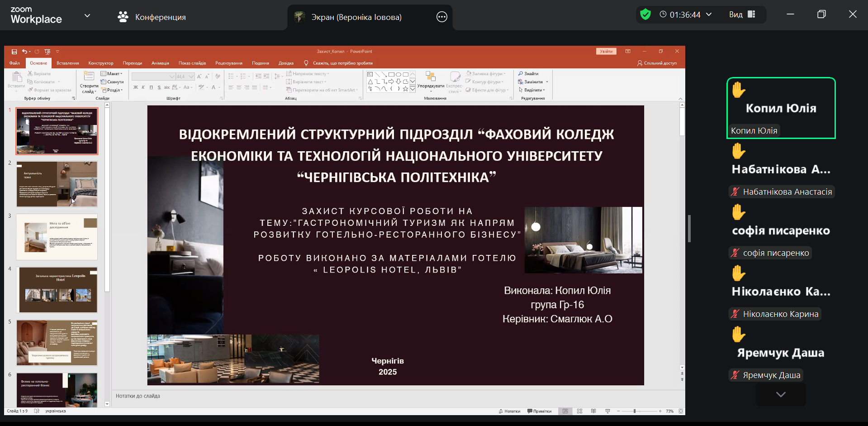Click Спільний доступ share button
The image size is (868, 426).
(657, 63)
